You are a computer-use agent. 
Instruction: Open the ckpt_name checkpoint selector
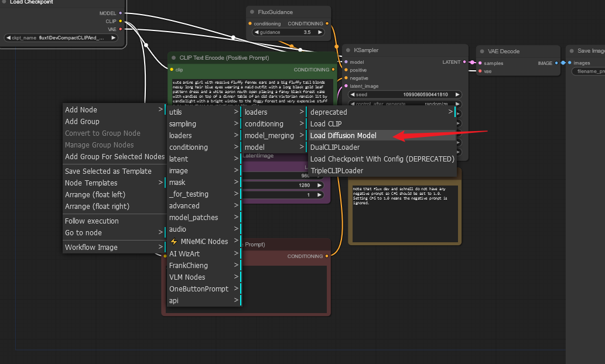pyautogui.click(x=61, y=38)
